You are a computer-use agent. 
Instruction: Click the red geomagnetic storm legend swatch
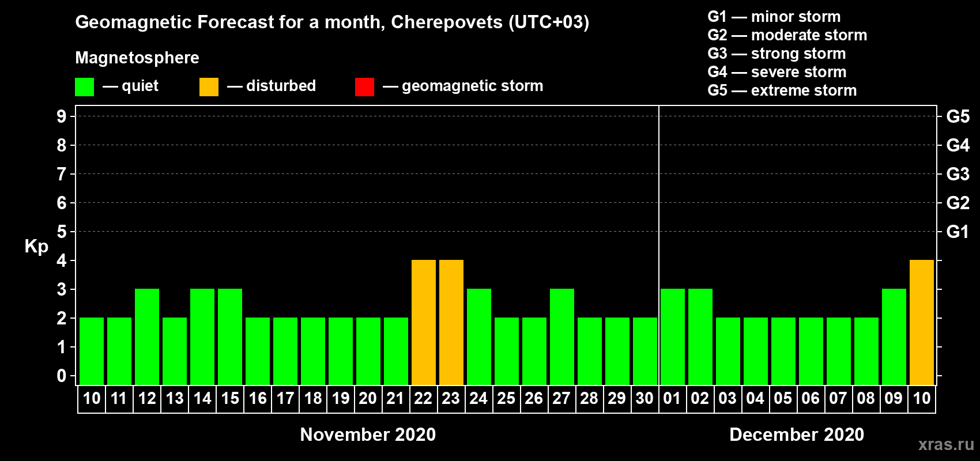coord(364,87)
